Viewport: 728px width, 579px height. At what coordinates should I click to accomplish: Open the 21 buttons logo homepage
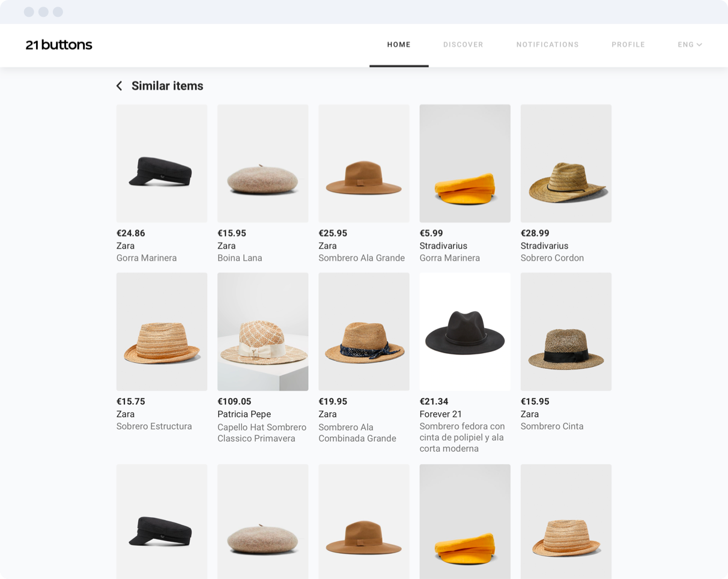(x=59, y=45)
